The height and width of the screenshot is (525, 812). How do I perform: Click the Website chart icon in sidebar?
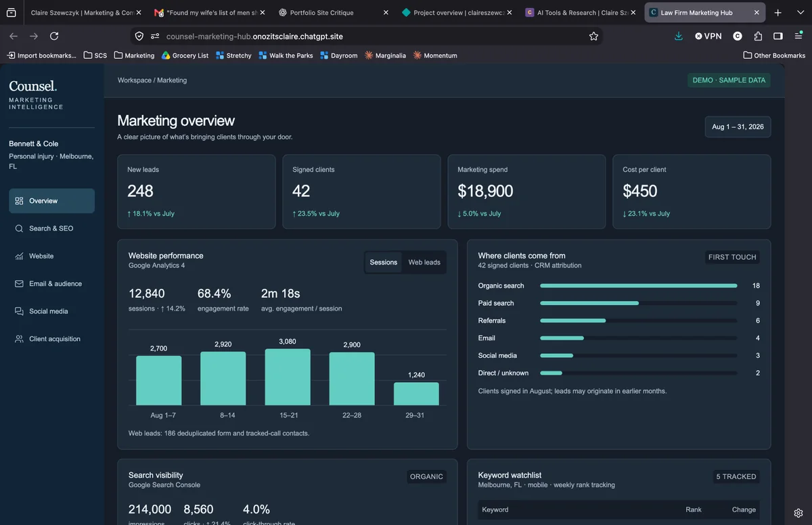coord(19,256)
